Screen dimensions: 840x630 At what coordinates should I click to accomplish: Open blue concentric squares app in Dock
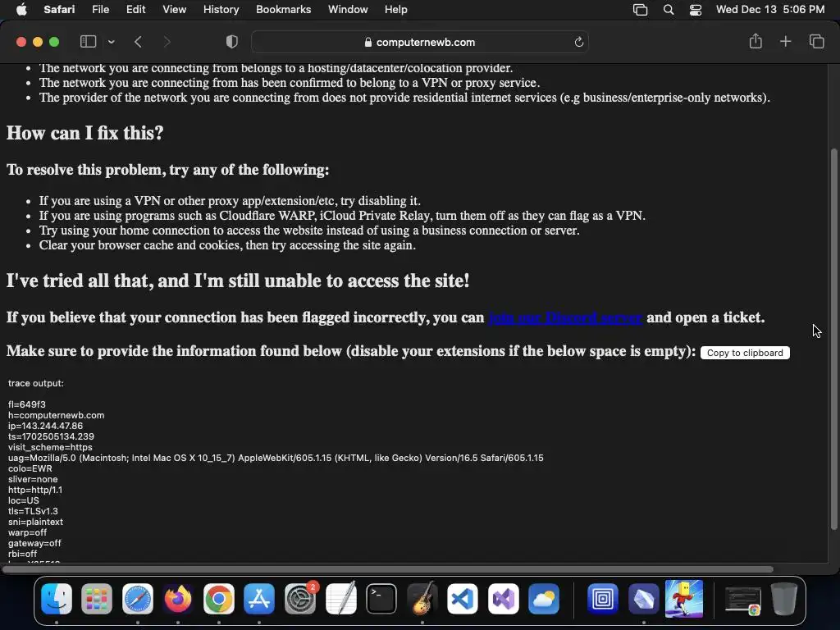click(x=603, y=598)
